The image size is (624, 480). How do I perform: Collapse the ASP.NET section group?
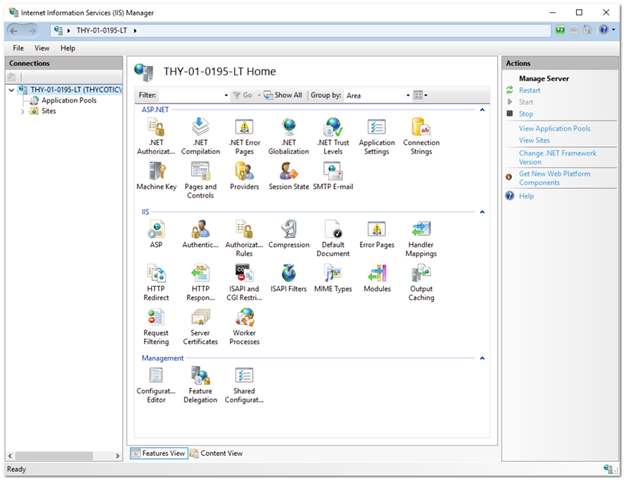[x=482, y=108]
